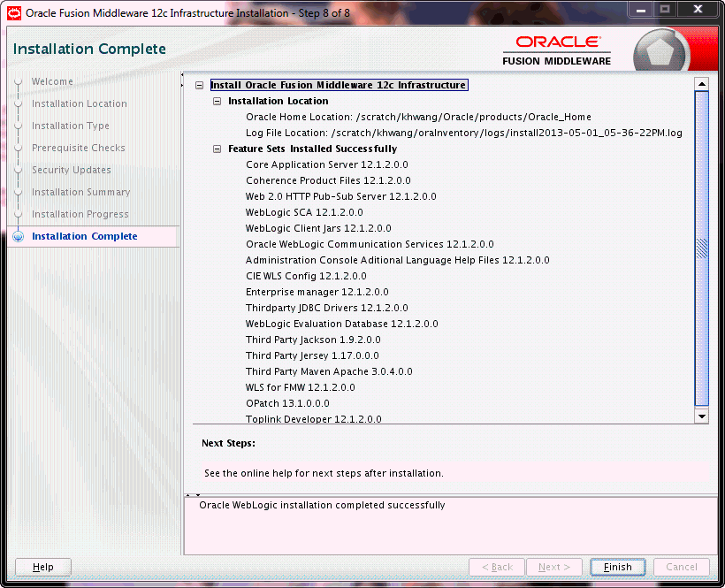Viewport: 725px width, 588px height.
Task: Select the Oracle Home Location row
Action: pos(418,117)
